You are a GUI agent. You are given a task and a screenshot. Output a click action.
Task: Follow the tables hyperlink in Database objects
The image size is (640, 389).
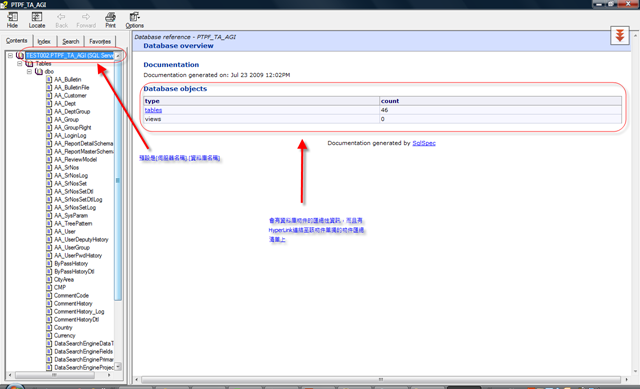(153, 110)
